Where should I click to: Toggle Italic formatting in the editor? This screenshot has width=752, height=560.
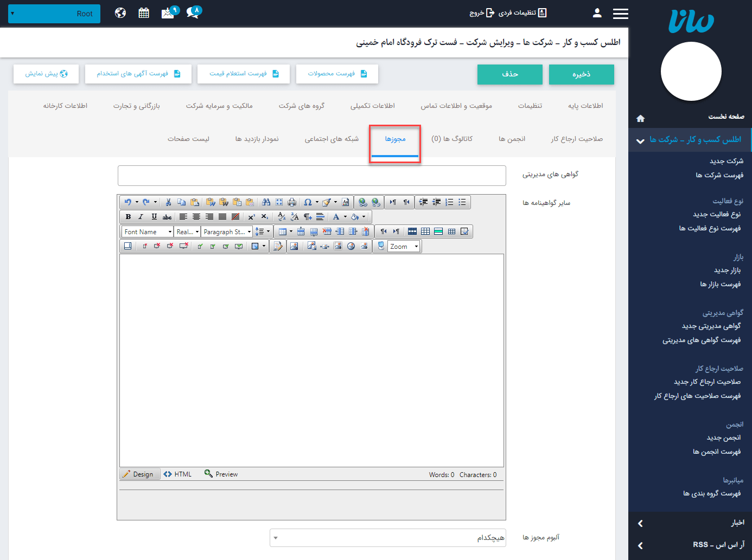(x=141, y=217)
